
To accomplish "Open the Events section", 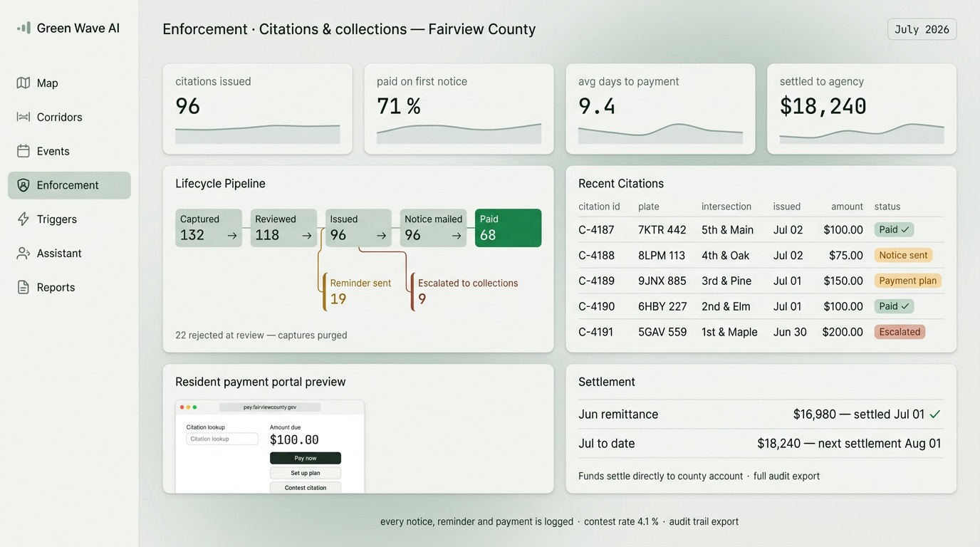I will tap(69, 151).
